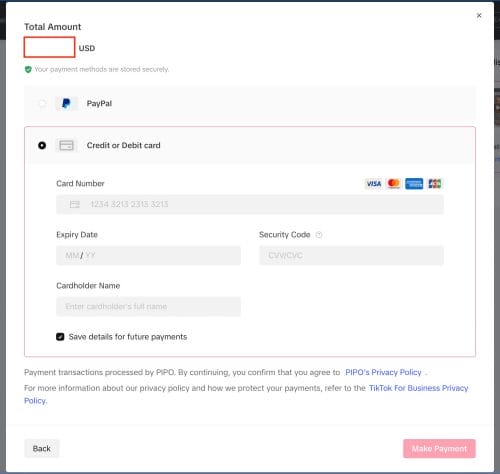Select the PayPal radio button

(42, 103)
